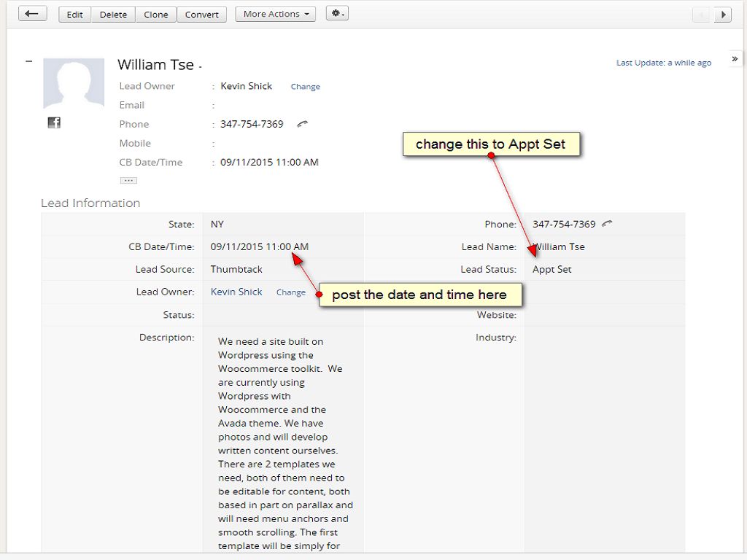The image size is (747, 560).
Task: Click Lead Information phone number 347-754-7369
Action: pyautogui.click(x=564, y=225)
